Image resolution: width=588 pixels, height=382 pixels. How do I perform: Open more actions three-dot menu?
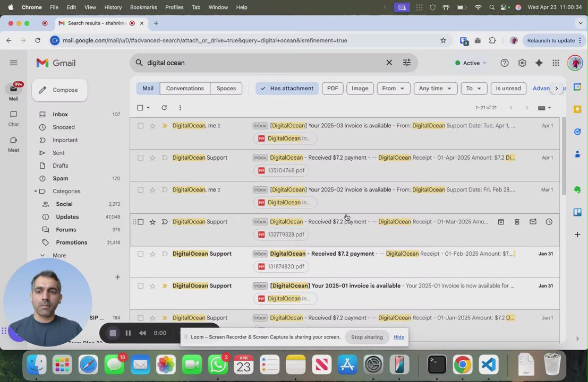(180, 108)
